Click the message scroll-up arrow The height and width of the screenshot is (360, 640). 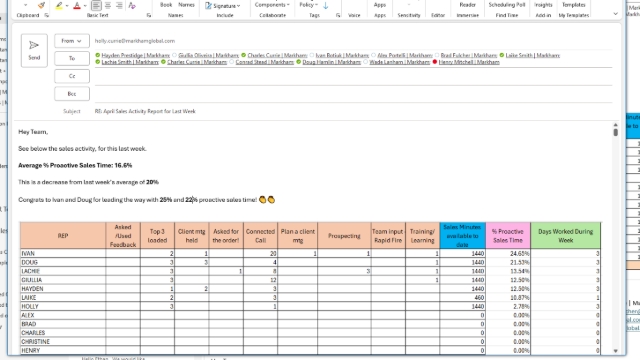tap(616, 125)
